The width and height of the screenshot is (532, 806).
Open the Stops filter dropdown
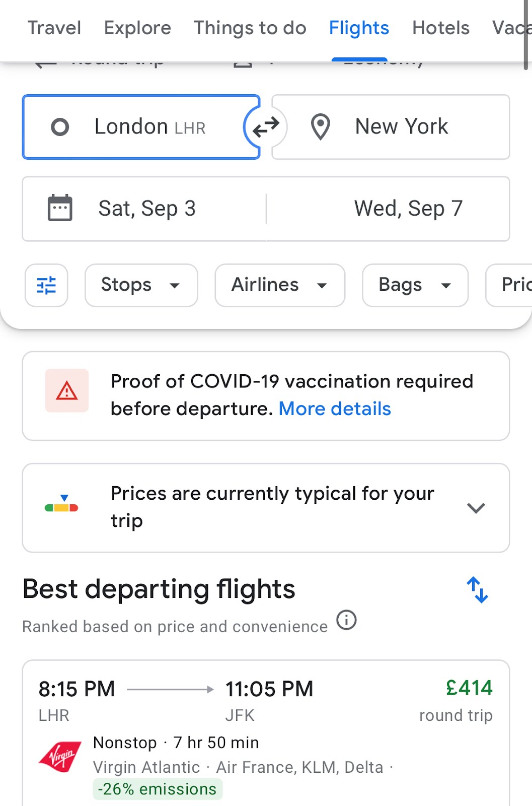pos(141,286)
